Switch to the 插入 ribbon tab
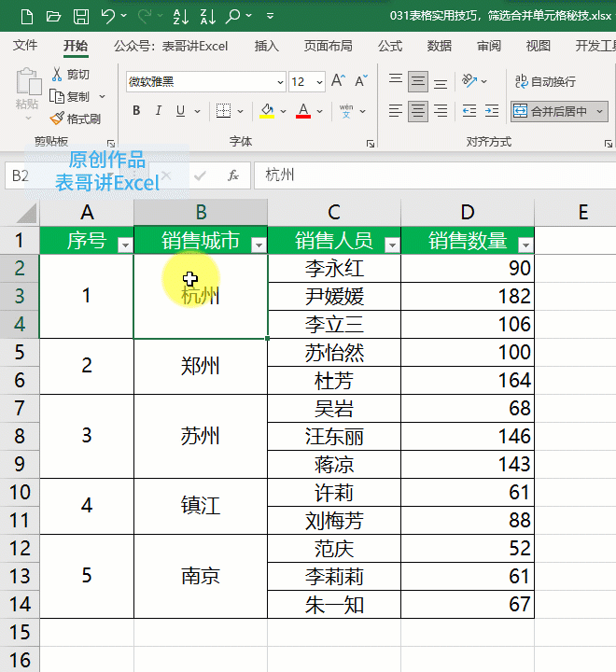 [x=267, y=46]
